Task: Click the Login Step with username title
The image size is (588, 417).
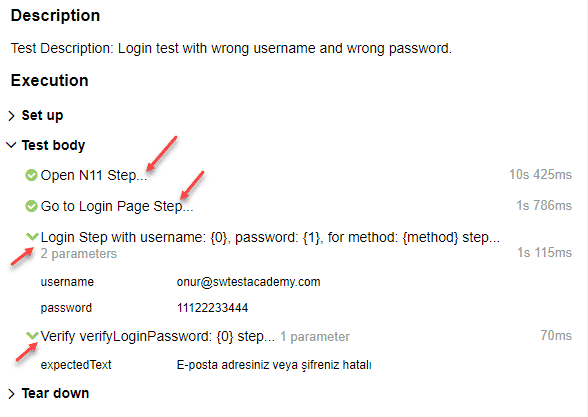Action: click(x=270, y=237)
